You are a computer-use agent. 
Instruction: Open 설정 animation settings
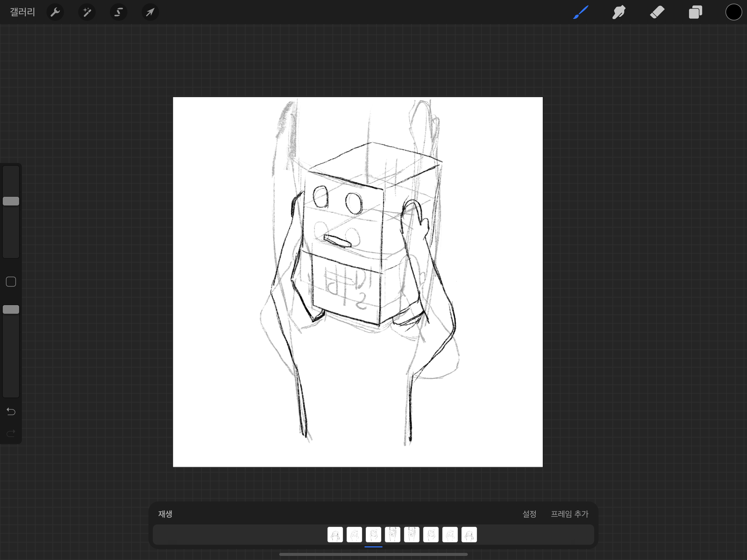pos(529,514)
